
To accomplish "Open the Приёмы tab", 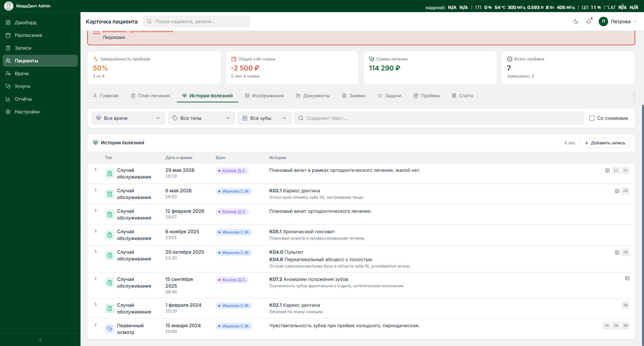I will click(427, 96).
